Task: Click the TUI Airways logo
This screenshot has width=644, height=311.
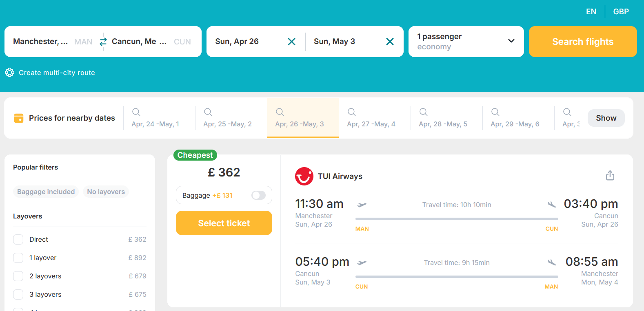Action: coord(304,176)
